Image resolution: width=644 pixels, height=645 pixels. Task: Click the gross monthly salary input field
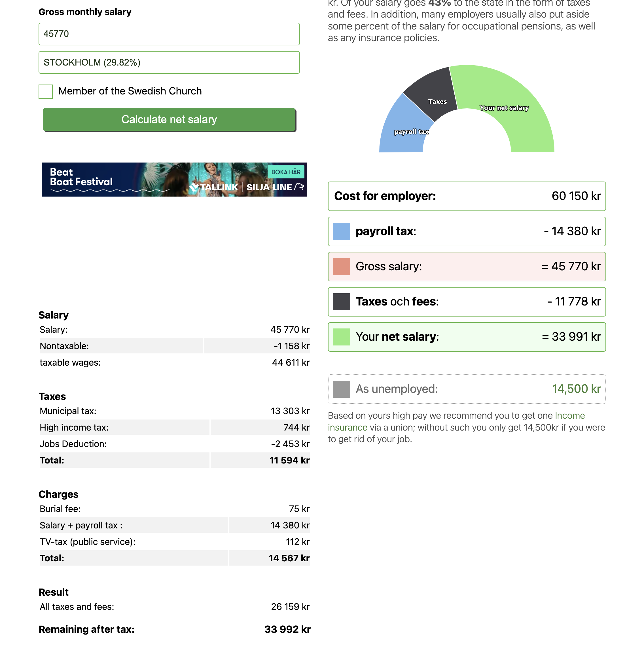(x=169, y=34)
